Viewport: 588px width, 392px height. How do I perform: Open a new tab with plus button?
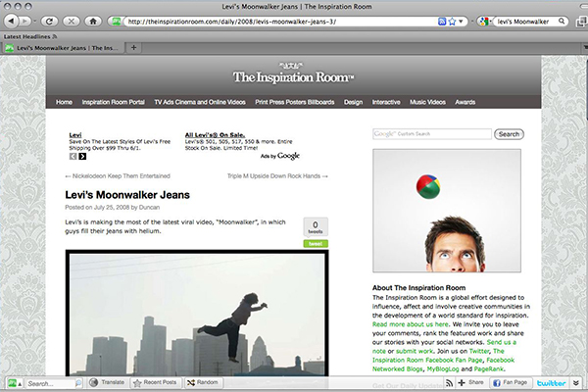point(133,48)
